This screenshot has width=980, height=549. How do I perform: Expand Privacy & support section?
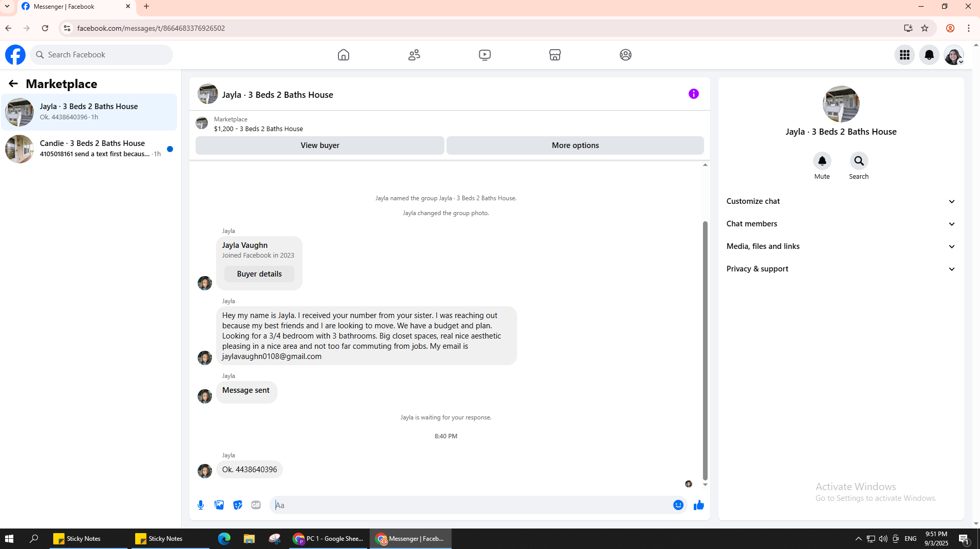pyautogui.click(x=841, y=269)
